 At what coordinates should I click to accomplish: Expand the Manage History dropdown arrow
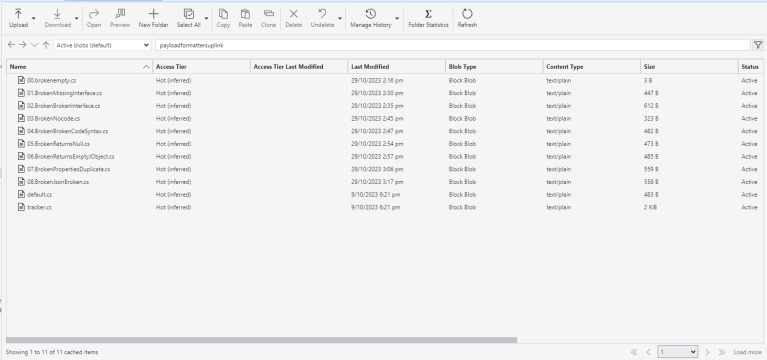pos(397,18)
